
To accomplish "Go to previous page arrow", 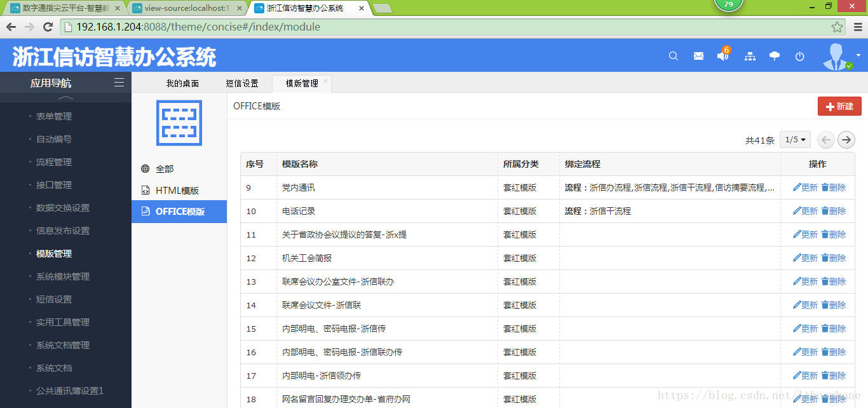I will [x=825, y=140].
